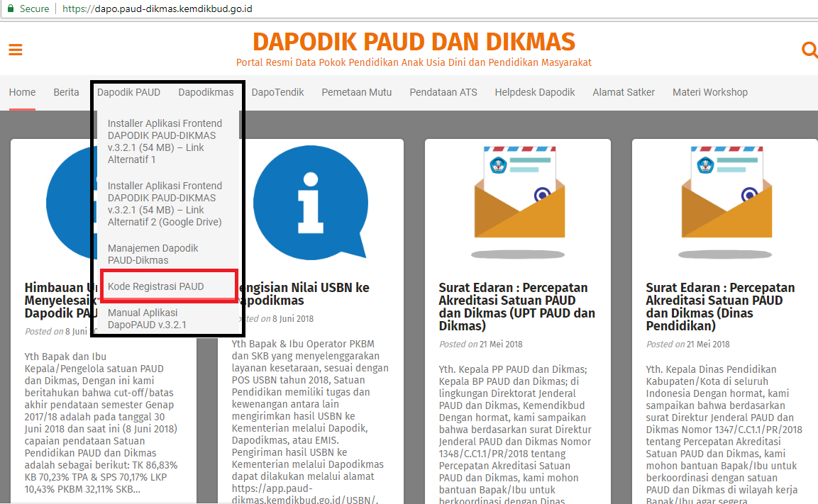This screenshot has width=818, height=504.
Task: Open the Himbauan post headline
Action: point(60,301)
